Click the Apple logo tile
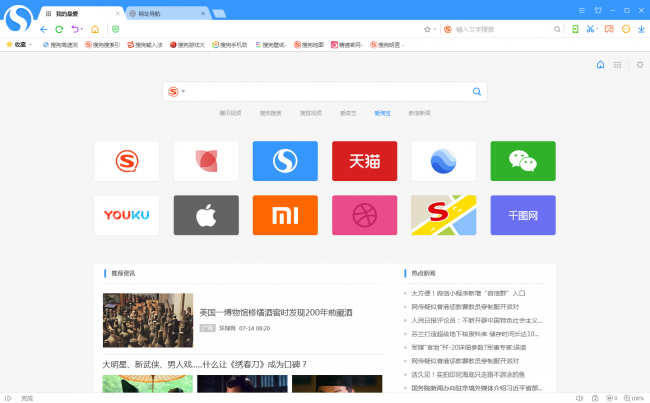The width and height of the screenshot is (650, 403). click(206, 215)
